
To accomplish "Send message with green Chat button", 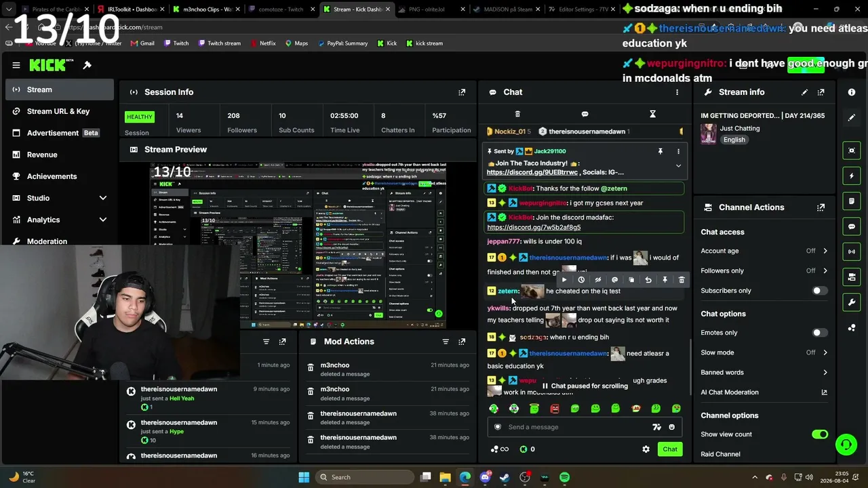I will point(670,449).
